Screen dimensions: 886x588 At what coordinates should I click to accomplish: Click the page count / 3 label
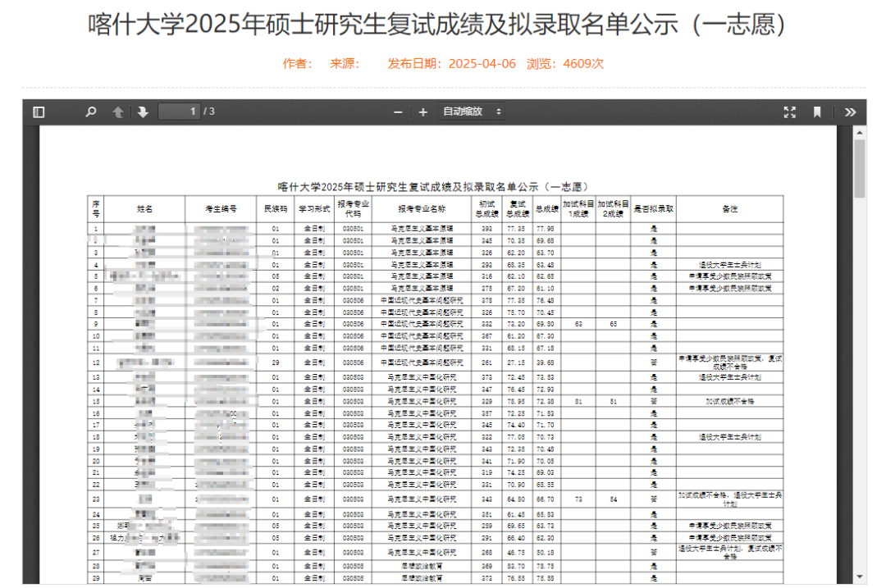(209, 112)
